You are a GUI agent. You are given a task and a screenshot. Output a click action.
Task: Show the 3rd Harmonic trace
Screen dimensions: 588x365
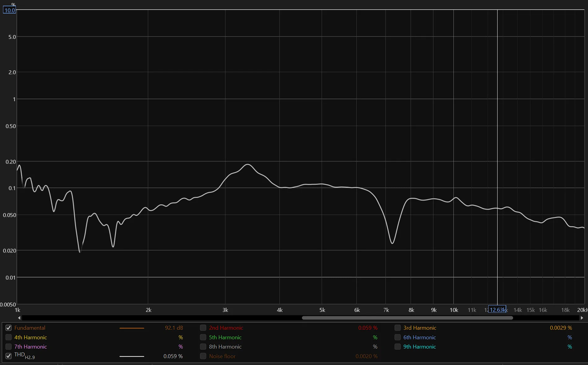point(398,328)
